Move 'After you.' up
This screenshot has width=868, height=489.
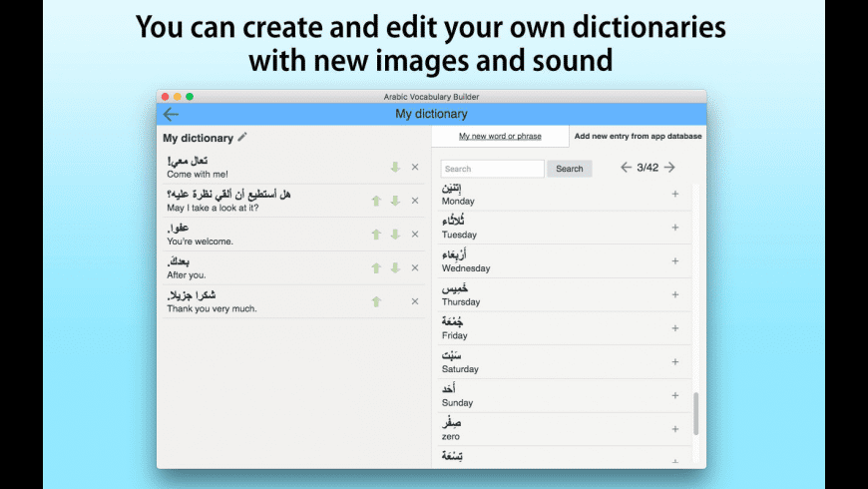(376, 268)
